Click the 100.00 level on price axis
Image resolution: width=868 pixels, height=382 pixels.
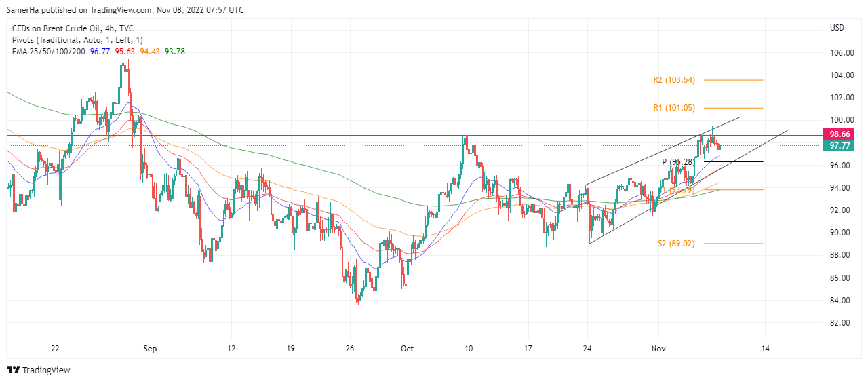click(841, 120)
